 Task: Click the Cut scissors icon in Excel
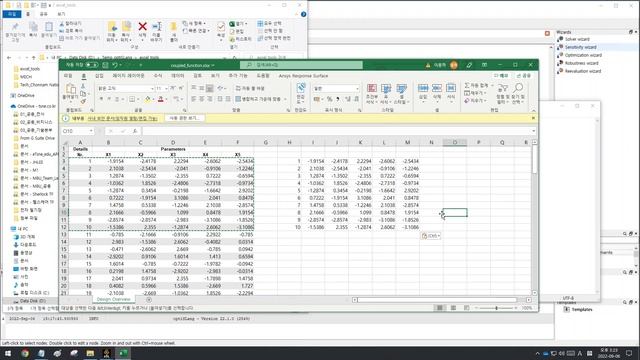click(83, 86)
